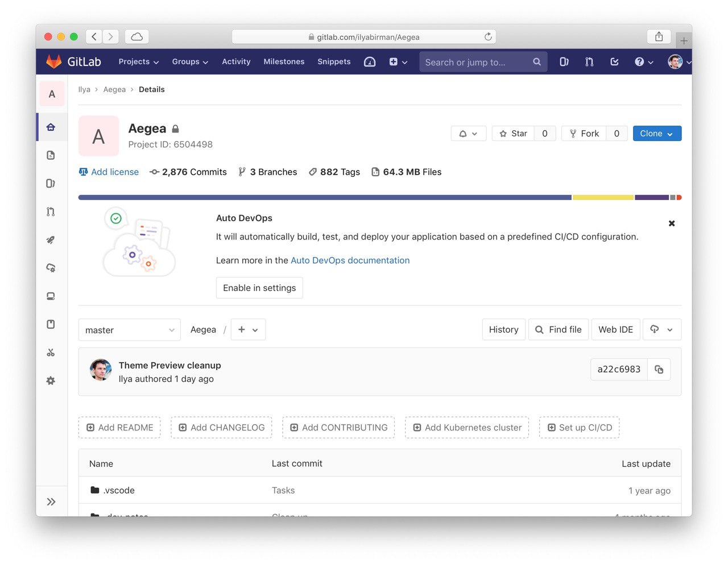Viewport: 728px width, 564px height.
Task: Open Packages/Registry icon in sidebar
Action: click(x=51, y=296)
